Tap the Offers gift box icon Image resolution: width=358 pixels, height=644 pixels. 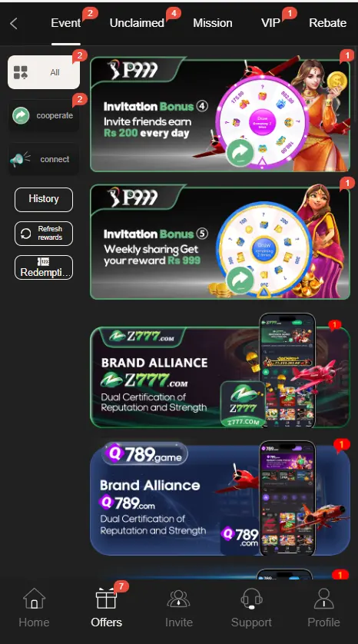(x=106, y=599)
